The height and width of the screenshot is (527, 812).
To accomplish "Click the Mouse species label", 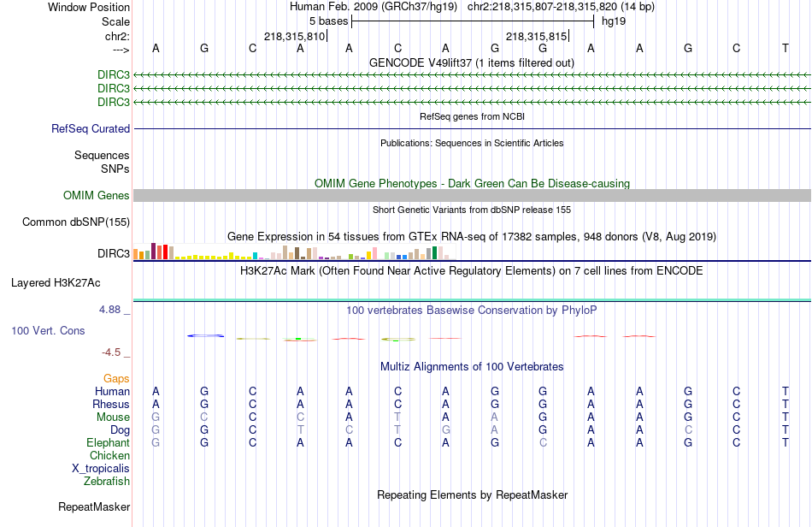I will pos(113,417).
